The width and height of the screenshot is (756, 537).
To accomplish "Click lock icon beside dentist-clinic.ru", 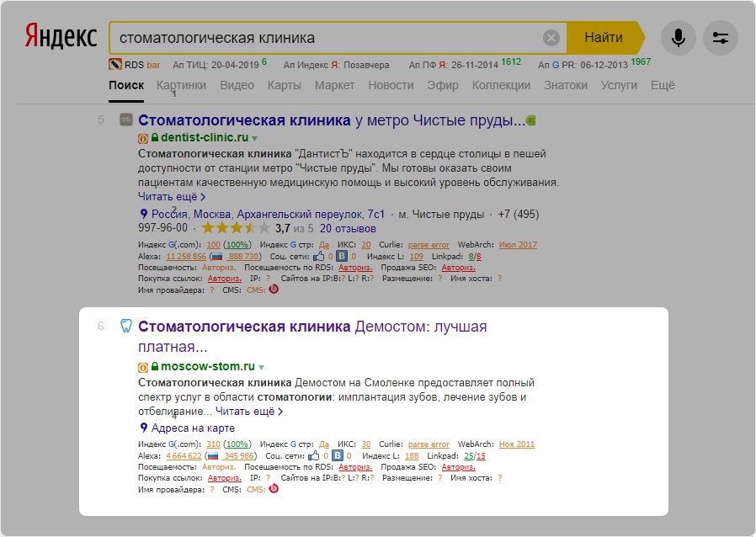I will [155, 137].
